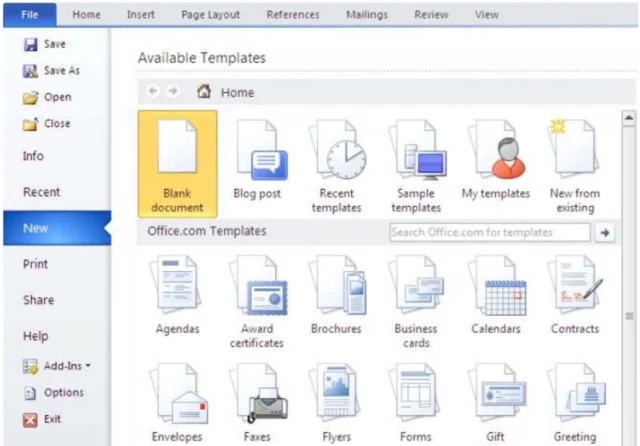
Task: Select New from existing
Action: (x=575, y=166)
